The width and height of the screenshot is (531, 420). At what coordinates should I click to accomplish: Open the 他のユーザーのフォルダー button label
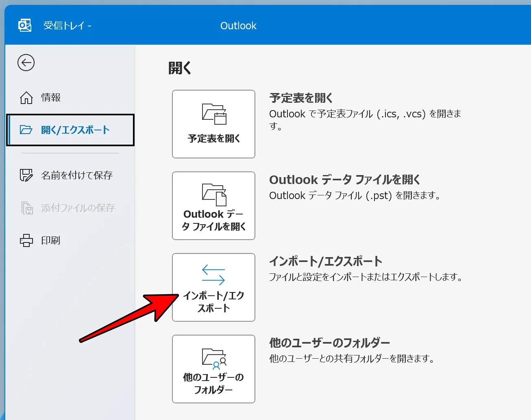coord(214,383)
